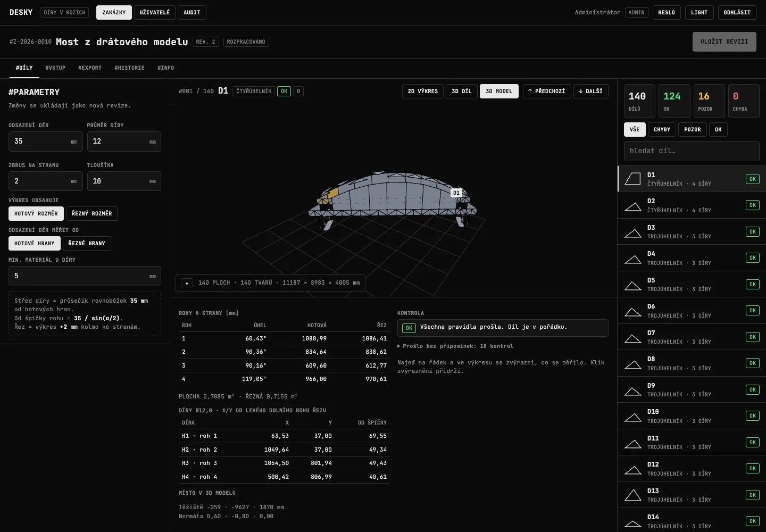Image resolution: width=766 pixels, height=532 pixels.
Task: Click the D7 triangle part icon
Action: 632,337
